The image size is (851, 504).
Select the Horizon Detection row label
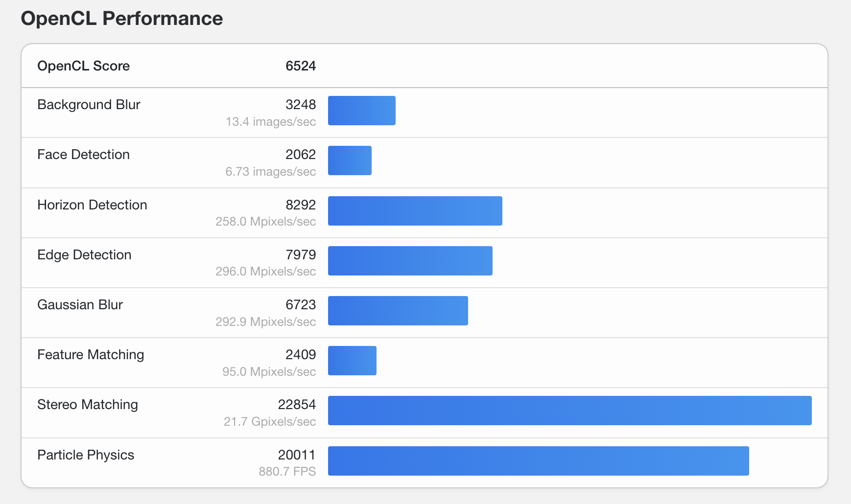(x=92, y=205)
